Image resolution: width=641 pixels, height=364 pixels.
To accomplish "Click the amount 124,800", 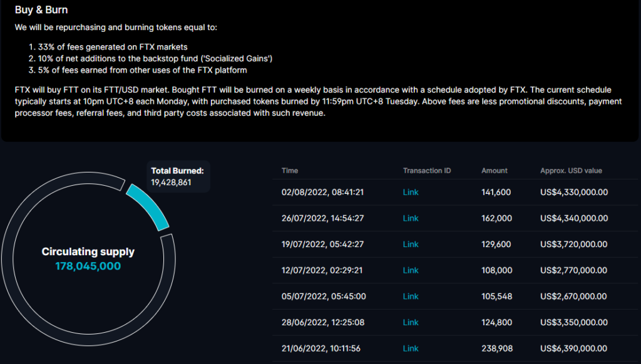I will click(x=496, y=322).
